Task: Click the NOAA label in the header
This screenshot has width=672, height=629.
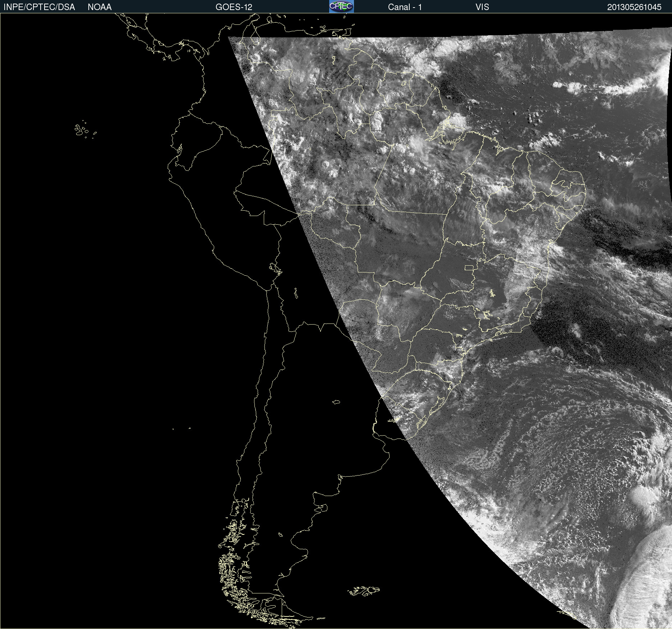Action: tap(100, 7)
